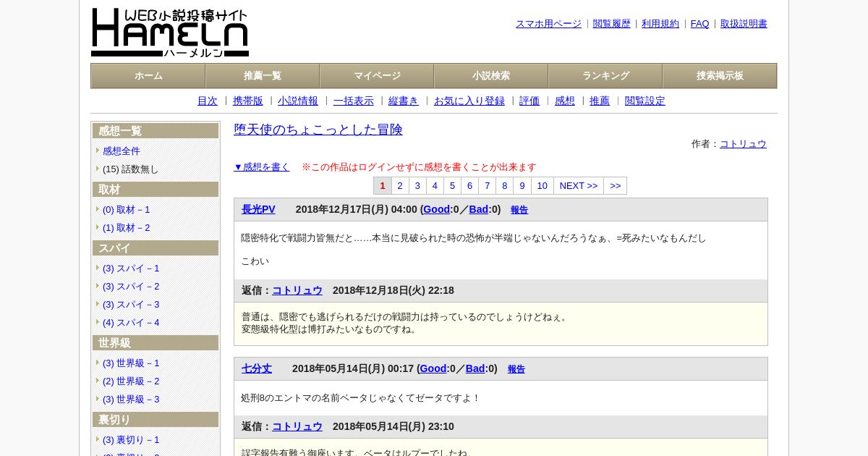The height and width of the screenshot is (456, 868).
Task: Rate 長光PV's comment Good
Action: pos(436,209)
